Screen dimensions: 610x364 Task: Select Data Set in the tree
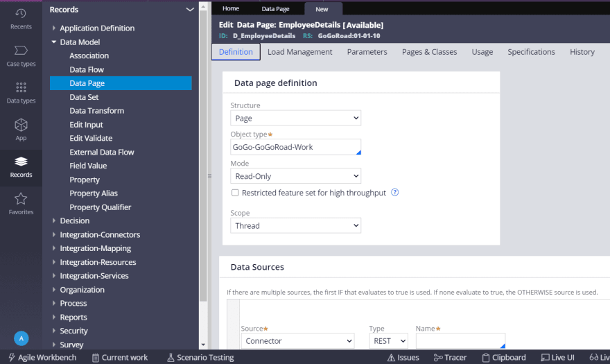click(84, 97)
